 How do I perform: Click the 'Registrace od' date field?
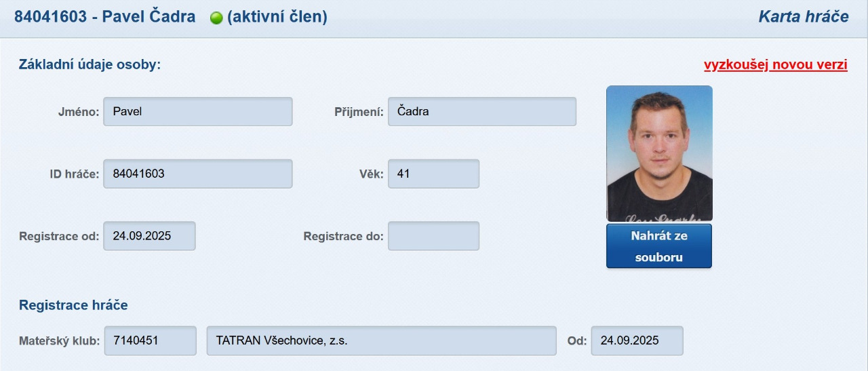149,236
